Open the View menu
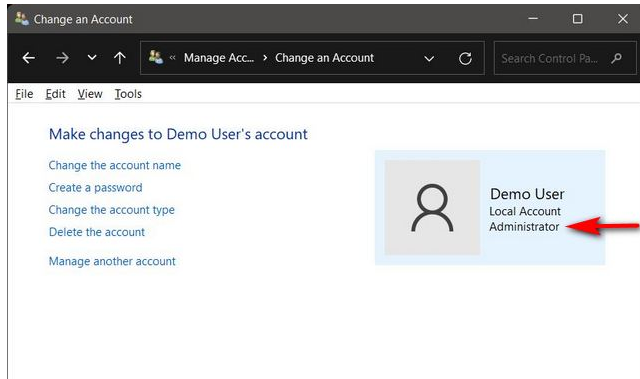Viewport: 640px width, 379px height. (x=90, y=94)
